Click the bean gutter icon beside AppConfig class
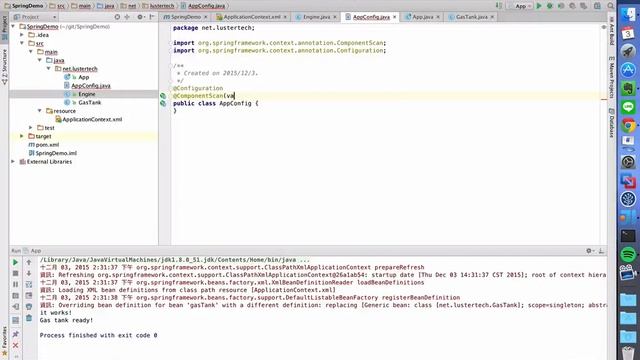640x360 pixels. (163, 104)
